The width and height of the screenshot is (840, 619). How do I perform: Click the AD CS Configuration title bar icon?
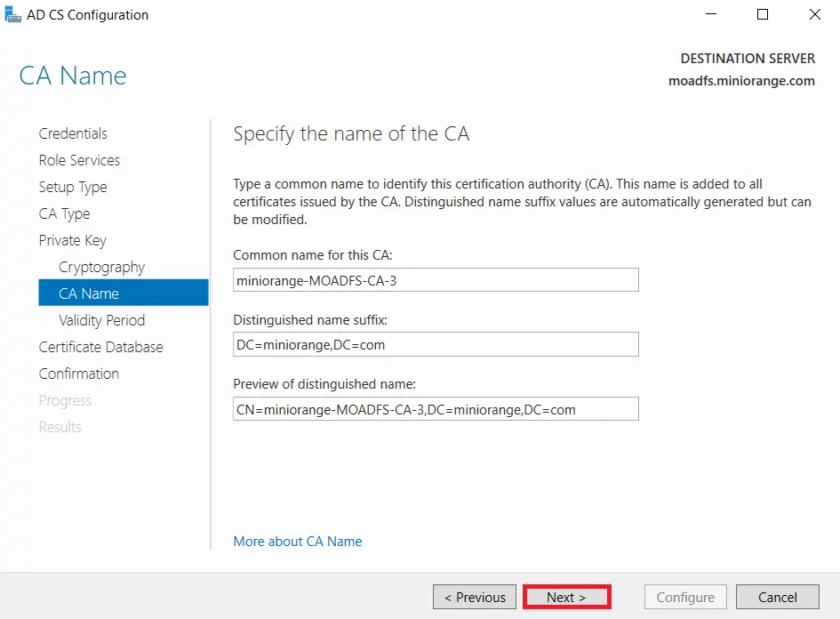click(12, 14)
